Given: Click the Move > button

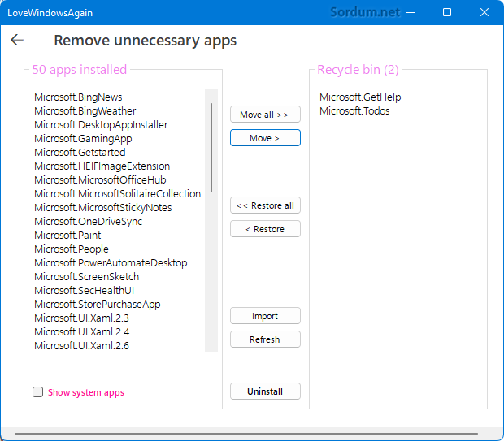Looking at the screenshot, I should click(265, 138).
